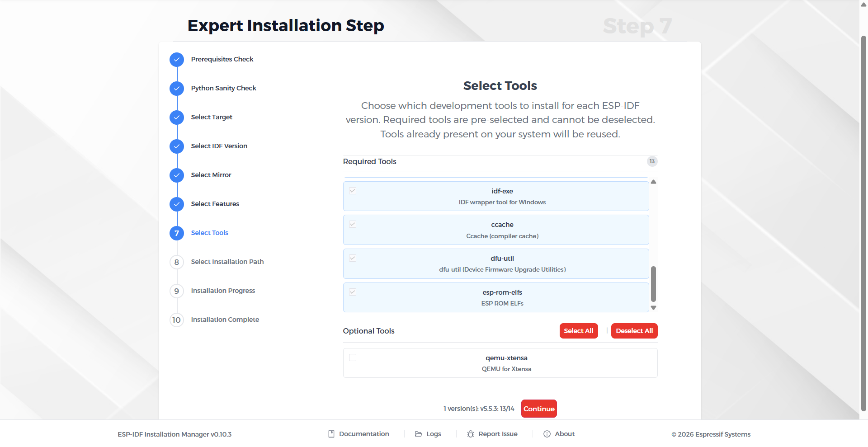Toggle the idf-exe checkbox

coord(353,191)
